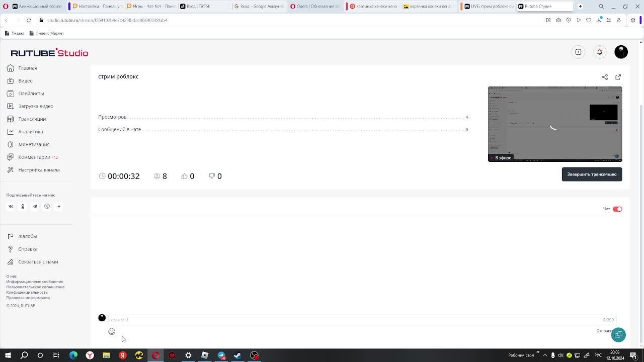Click the Сообщений в чате row
This screenshot has height=362, width=644.
coord(283,130)
